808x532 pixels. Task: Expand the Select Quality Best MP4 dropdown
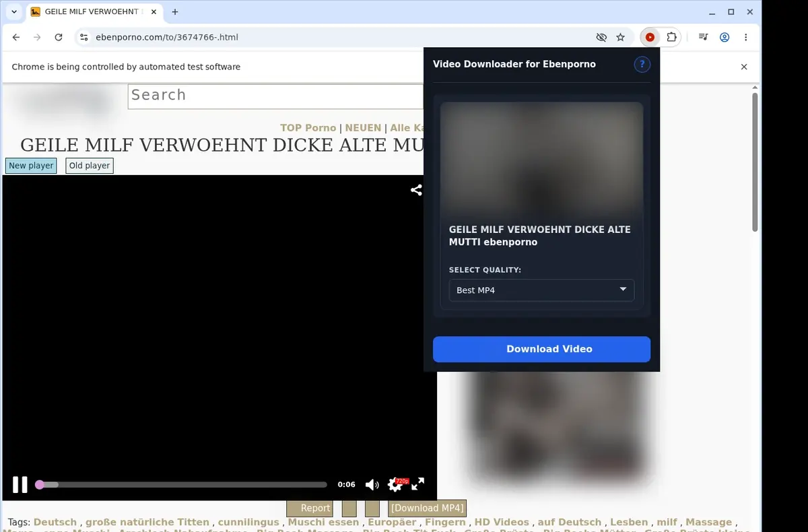541,290
